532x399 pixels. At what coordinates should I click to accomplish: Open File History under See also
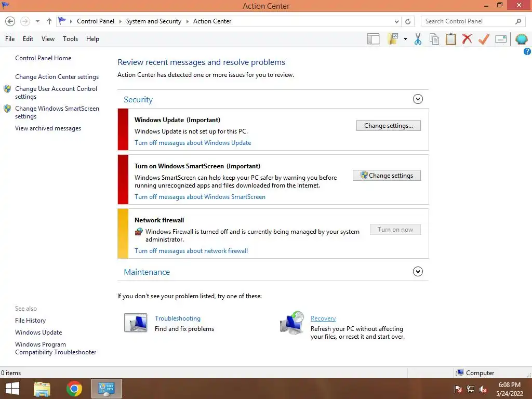click(x=30, y=320)
